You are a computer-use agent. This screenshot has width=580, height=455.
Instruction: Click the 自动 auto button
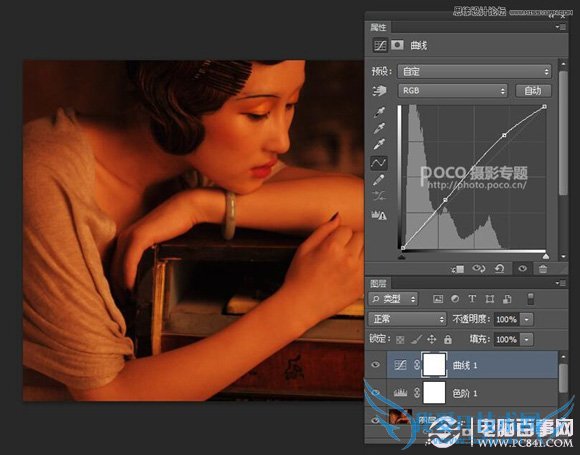coord(533,91)
